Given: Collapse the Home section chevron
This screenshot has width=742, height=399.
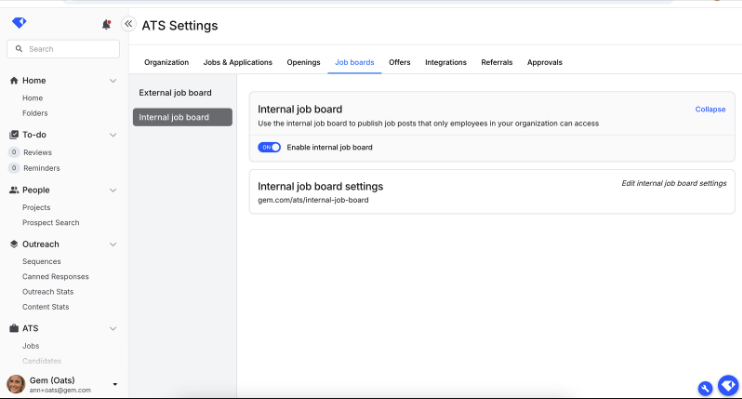Looking at the screenshot, I should click(x=113, y=81).
